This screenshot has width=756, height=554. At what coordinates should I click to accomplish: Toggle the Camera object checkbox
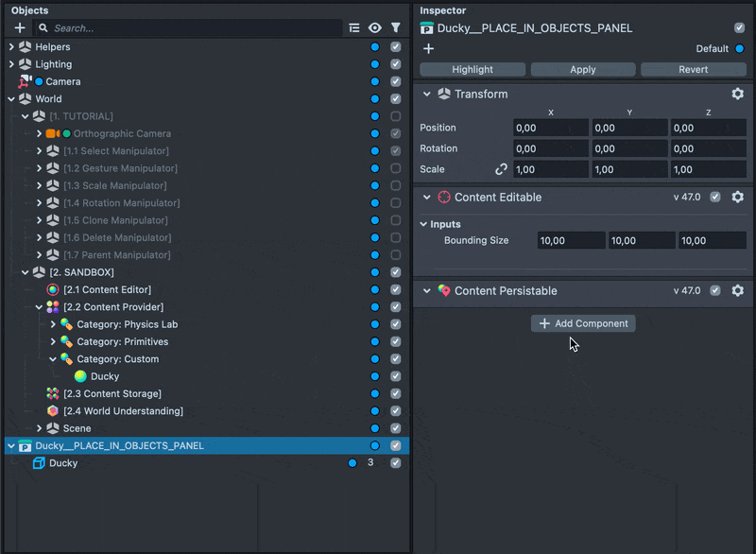tap(396, 81)
